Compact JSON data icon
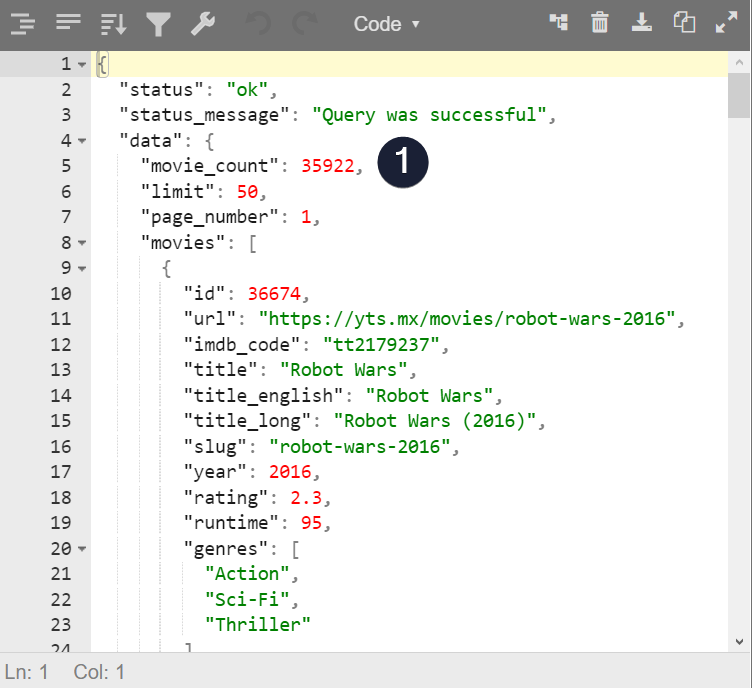The width and height of the screenshot is (752, 688). point(68,22)
